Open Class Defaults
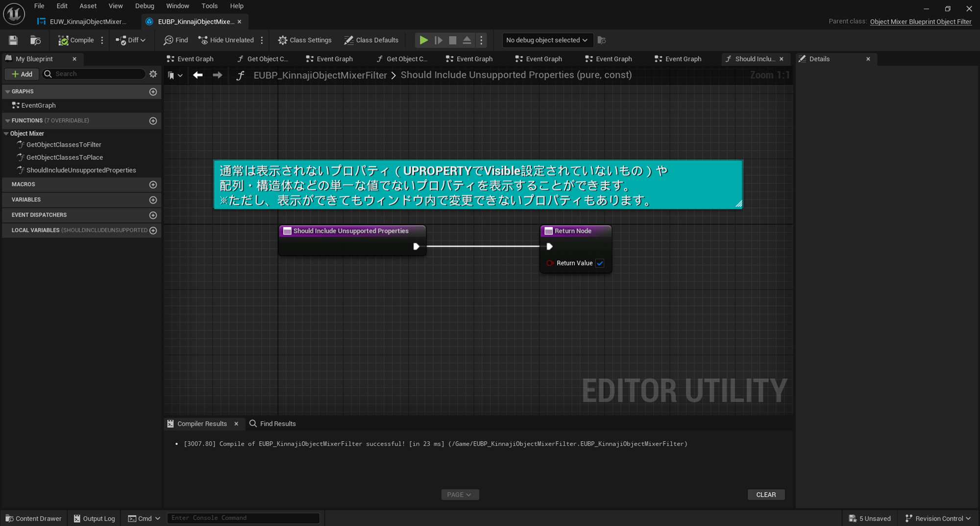The height and width of the screenshot is (526, 980). pyautogui.click(x=371, y=40)
